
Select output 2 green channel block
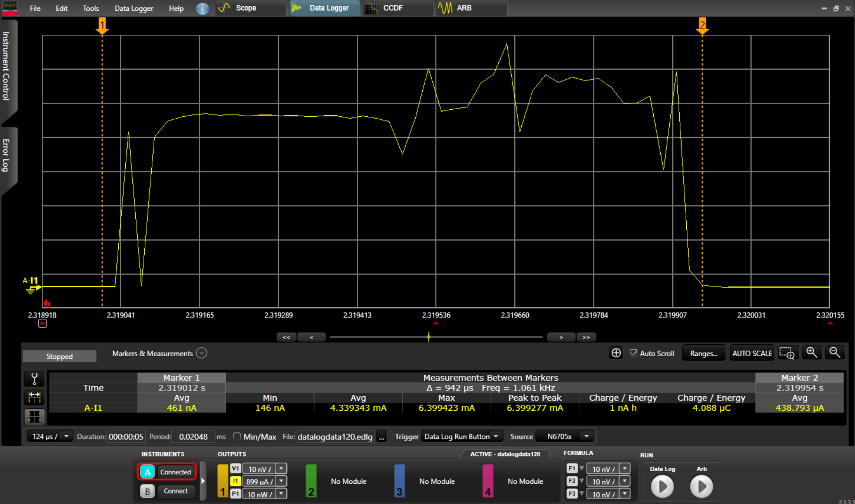pos(311,481)
